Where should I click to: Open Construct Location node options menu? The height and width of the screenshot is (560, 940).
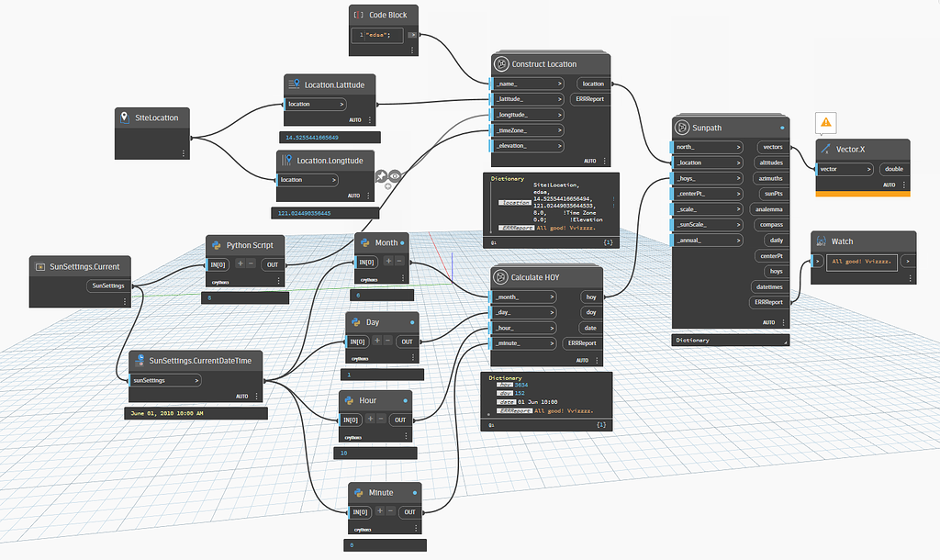(x=605, y=162)
